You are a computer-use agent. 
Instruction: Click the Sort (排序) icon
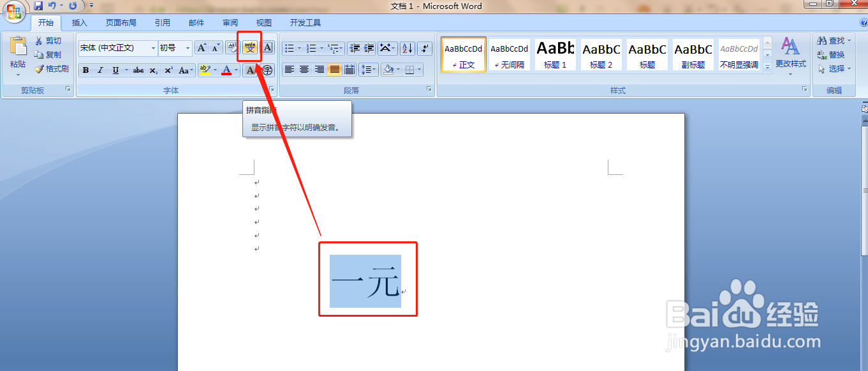[x=407, y=48]
